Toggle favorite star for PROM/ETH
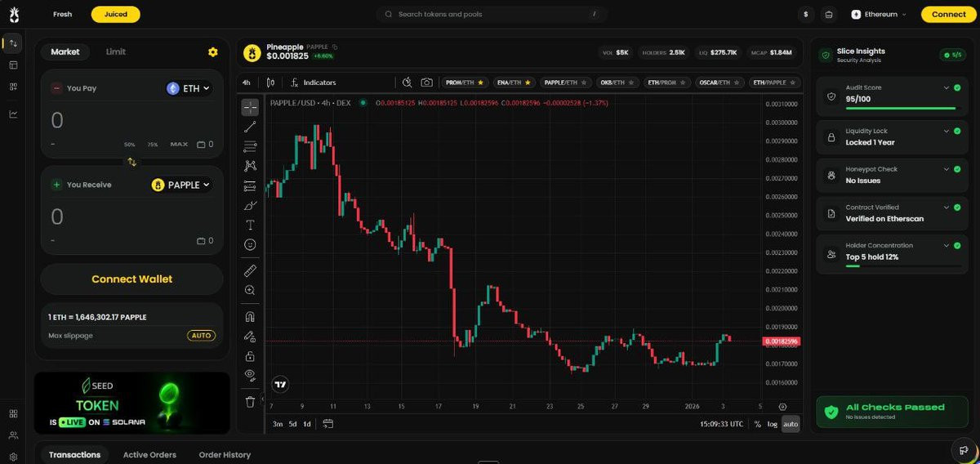Image resolution: width=980 pixels, height=464 pixels. click(x=480, y=83)
